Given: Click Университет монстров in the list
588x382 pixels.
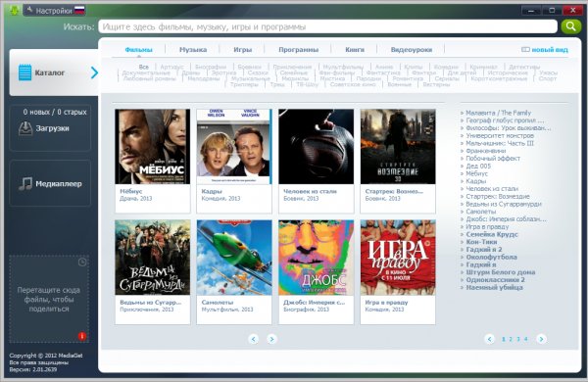Looking at the screenshot, I should pyautogui.click(x=500, y=136).
